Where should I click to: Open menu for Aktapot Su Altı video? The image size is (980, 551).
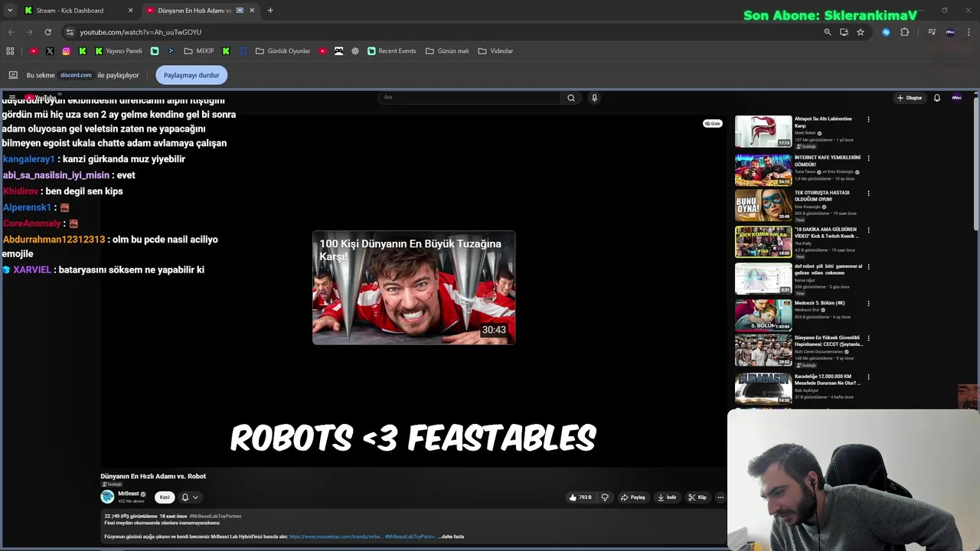click(868, 119)
